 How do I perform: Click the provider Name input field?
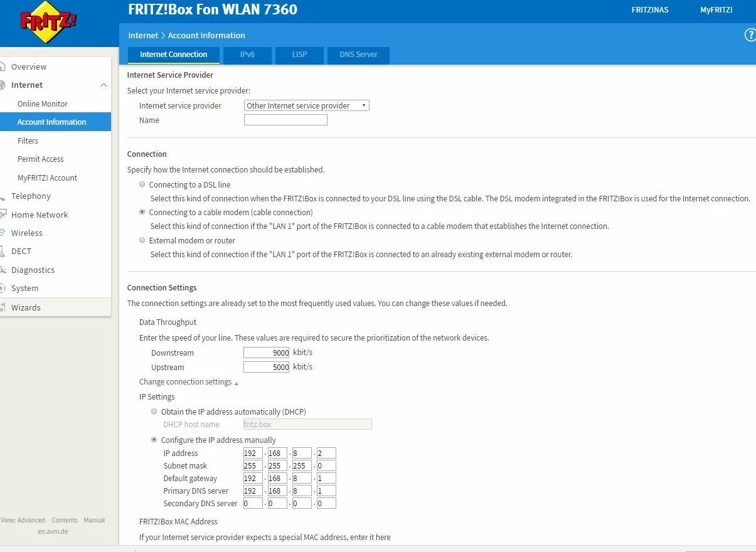(x=285, y=120)
